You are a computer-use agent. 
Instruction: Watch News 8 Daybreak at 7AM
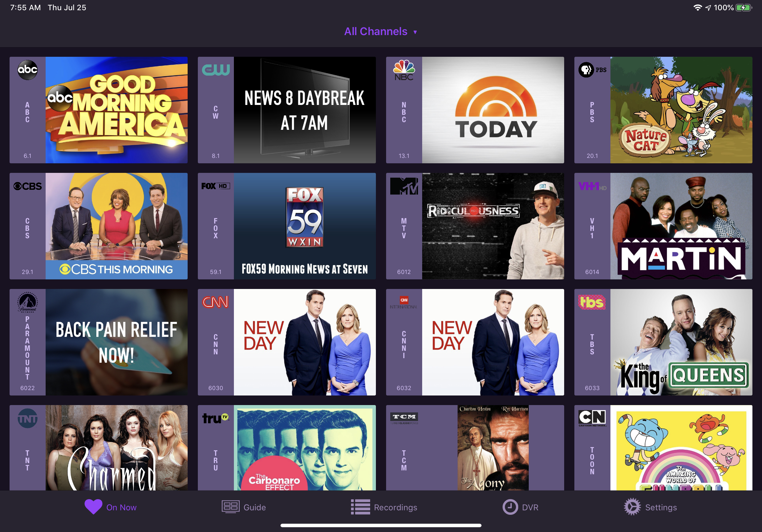[305, 110]
